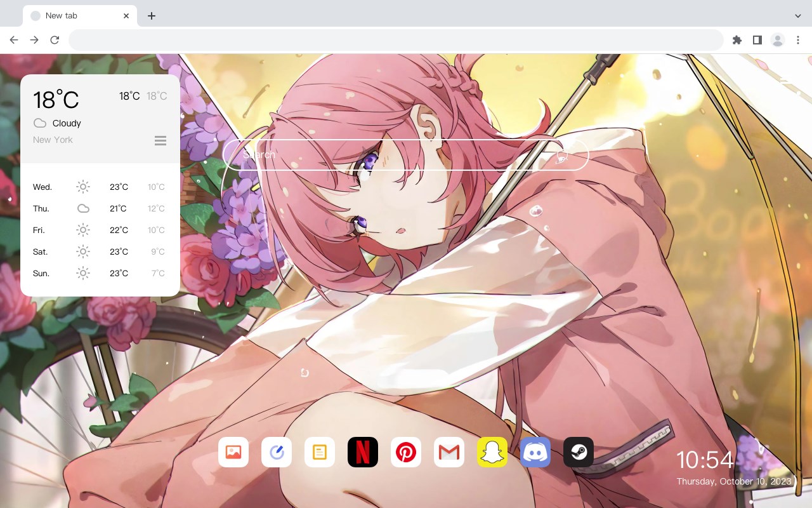Click the Thursday, October 10, 2023 date
The image size is (812, 508).
pyautogui.click(x=734, y=481)
